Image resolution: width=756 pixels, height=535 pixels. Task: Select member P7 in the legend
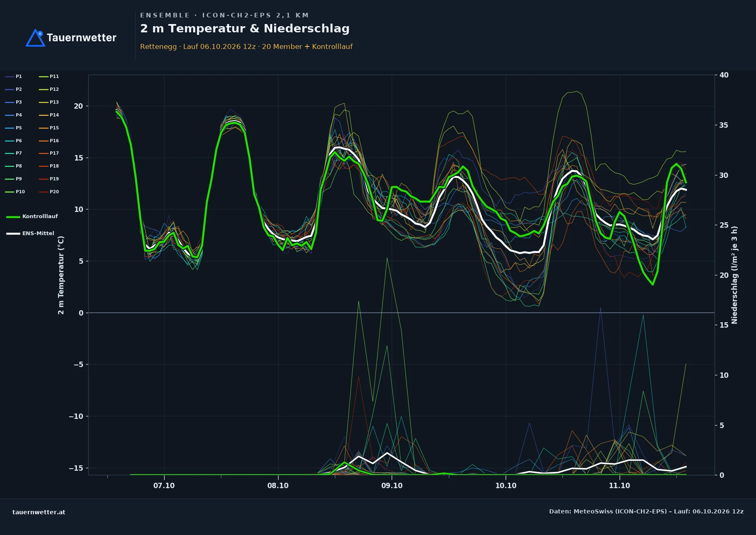(13, 153)
